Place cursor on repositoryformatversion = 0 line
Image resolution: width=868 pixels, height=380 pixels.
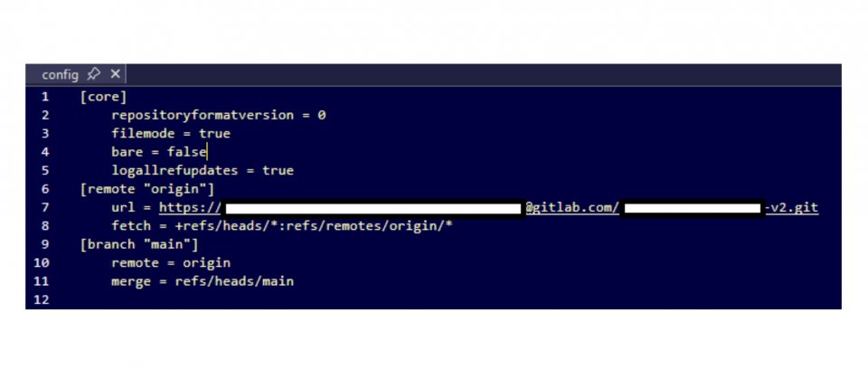219,115
